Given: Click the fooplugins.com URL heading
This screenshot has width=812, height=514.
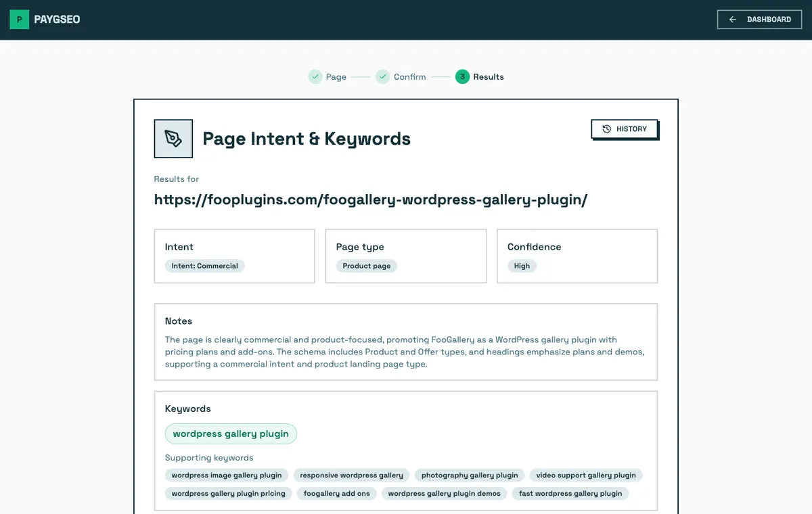Looking at the screenshot, I should click(x=371, y=200).
